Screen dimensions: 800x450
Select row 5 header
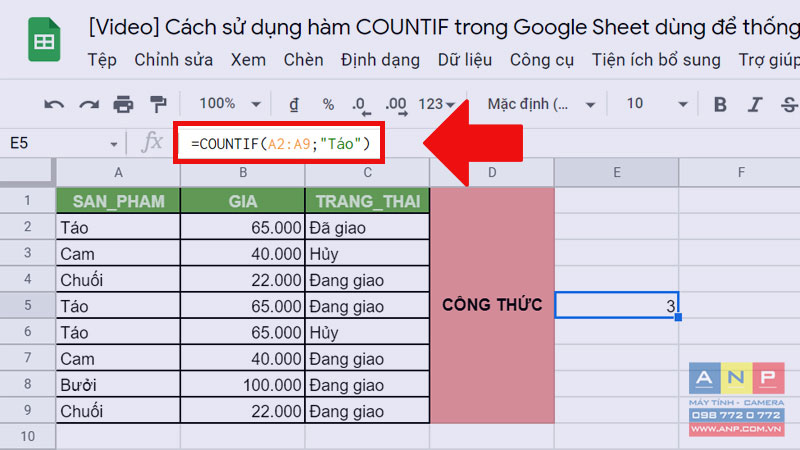click(x=28, y=305)
